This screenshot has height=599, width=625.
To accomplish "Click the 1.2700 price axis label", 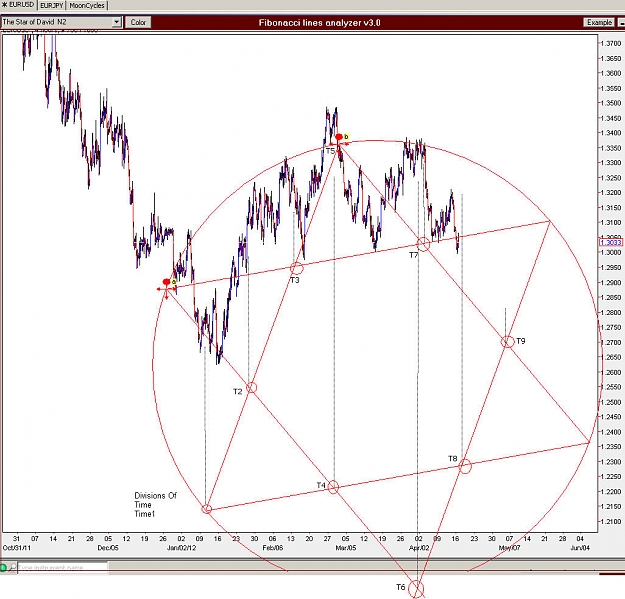I will [x=611, y=342].
